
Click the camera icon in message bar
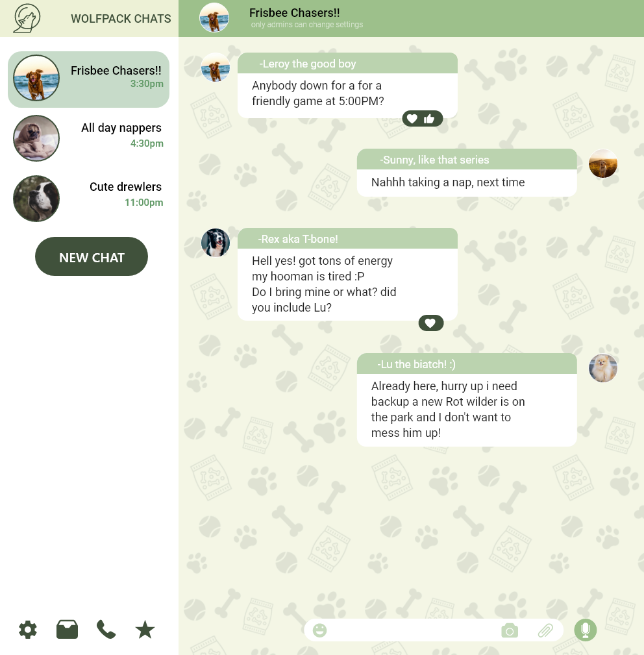(x=510, y=631)
